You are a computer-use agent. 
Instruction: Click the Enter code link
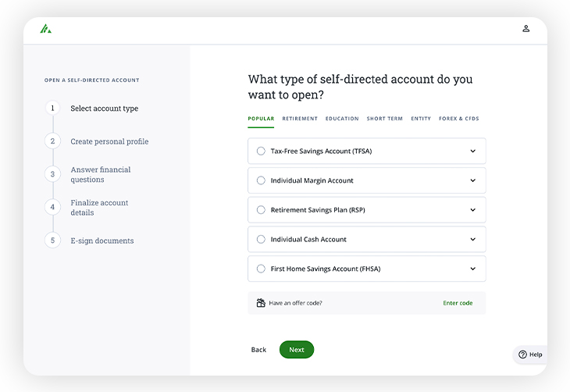pyautogui.click(x=458, y=303)
